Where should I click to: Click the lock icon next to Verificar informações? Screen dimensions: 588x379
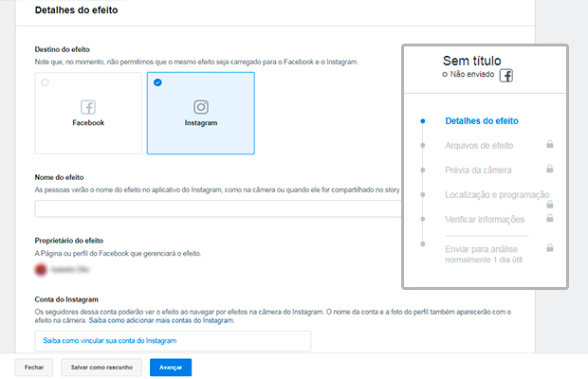pyautogui.click(x=550, y=218)
